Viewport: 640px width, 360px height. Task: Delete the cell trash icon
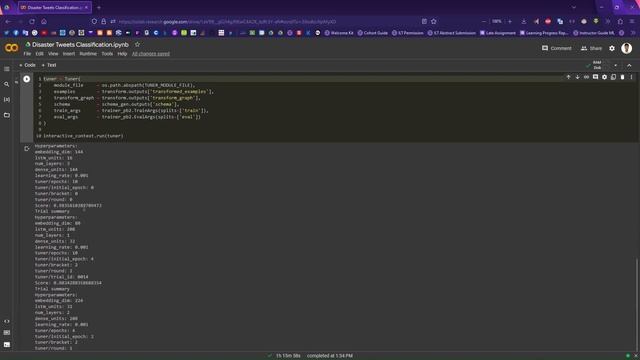[622, 77]
